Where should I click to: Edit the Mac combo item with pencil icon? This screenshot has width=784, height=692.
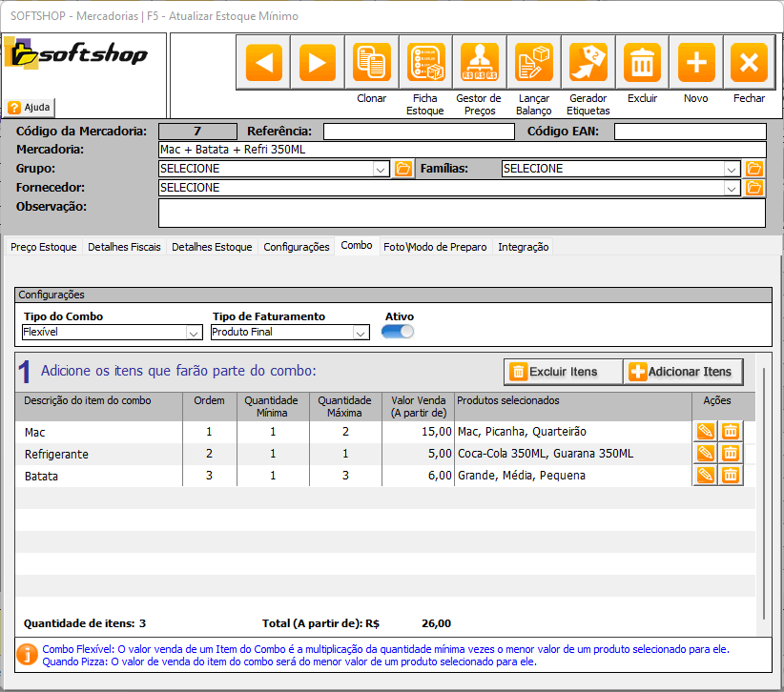pos(705,431)
